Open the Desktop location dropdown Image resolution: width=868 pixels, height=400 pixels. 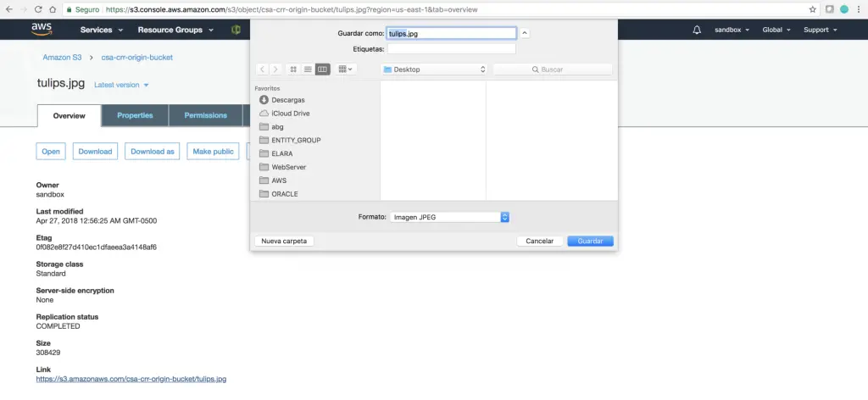pos(434,69)
